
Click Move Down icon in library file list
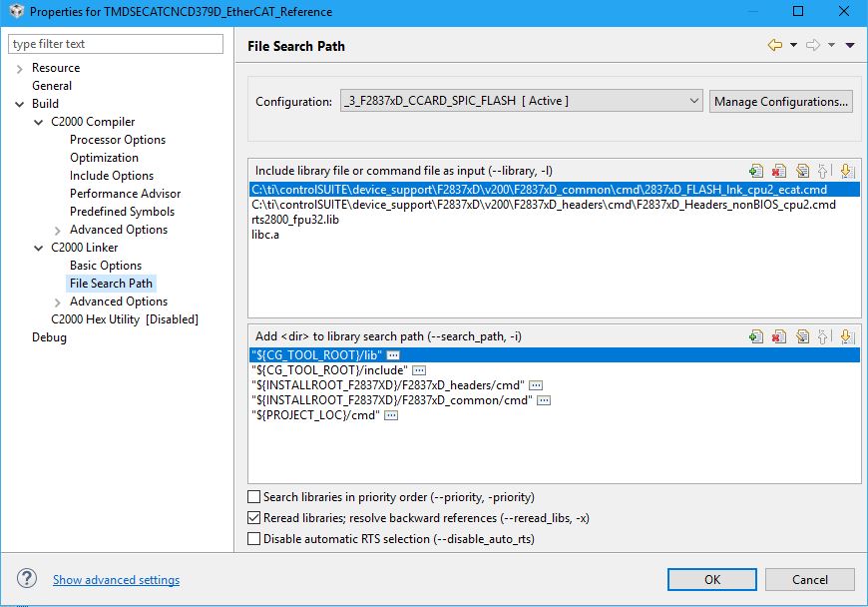[847, 171]
